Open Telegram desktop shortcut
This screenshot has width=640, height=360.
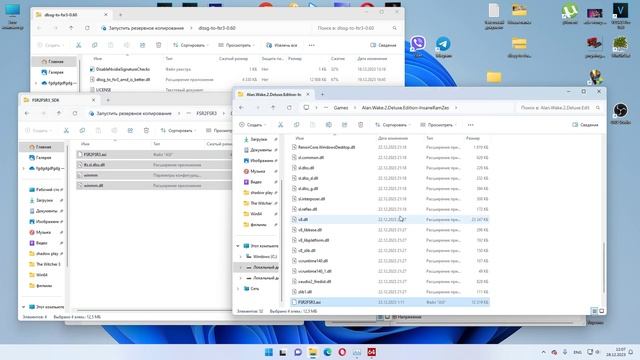click(x=443, y=46)
